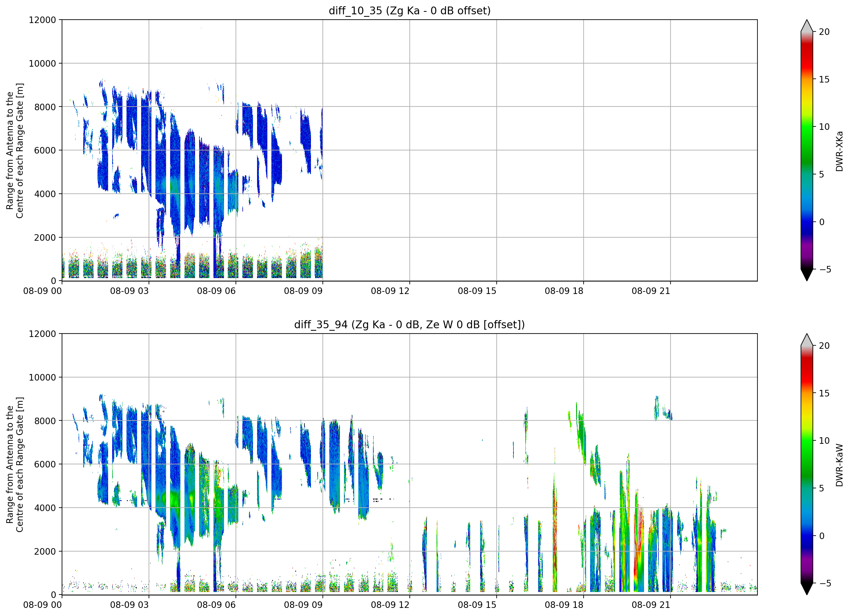Click x tick "08-09 21" under the diff_10_35 plot

point(651,291)
